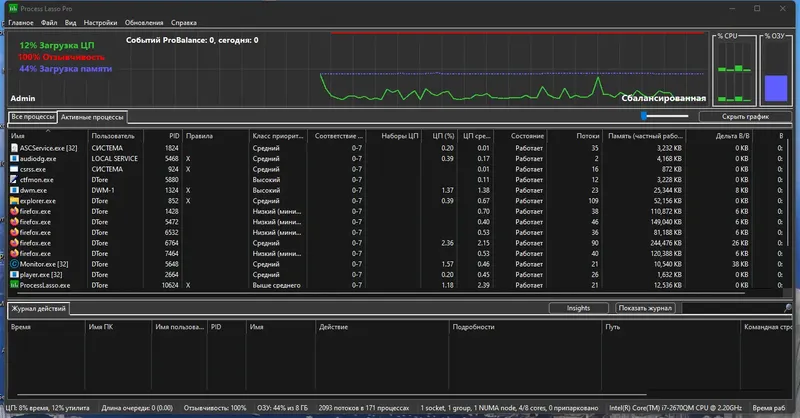800x418 pixels.
Task: Sort by Наборы ЦП column header
Action: (393, 136)
